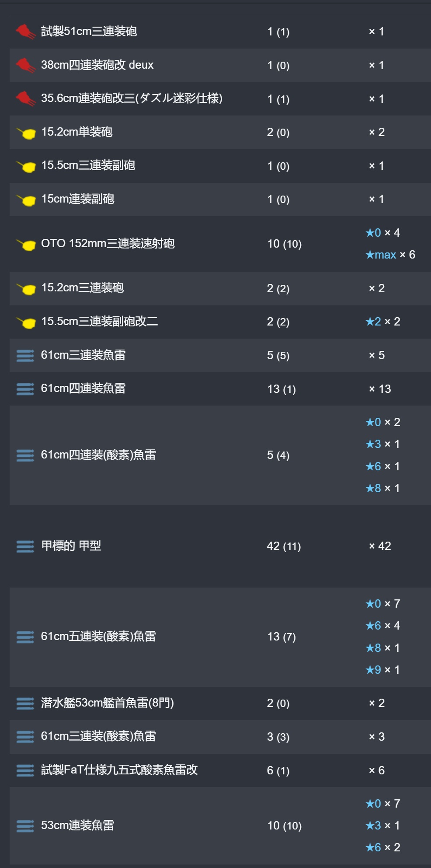The height and width of the screenshot is (868, 431).
Task: Click yellow secondary gun icon beside 15.2cm単装砲
Action: tap(25, 133)
